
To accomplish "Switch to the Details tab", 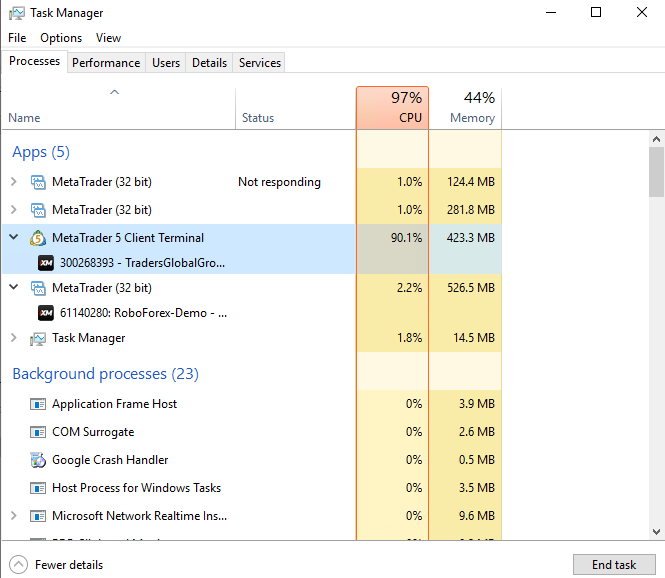I will pyautogui.click(x=210, y=63).
